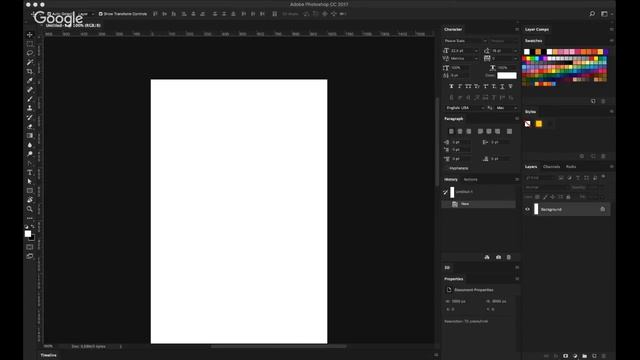This screenshot has height=360, width=640.
Task: Create new swatch in Swatches panel
Action: pyautogui.click(x=593, y=101)
